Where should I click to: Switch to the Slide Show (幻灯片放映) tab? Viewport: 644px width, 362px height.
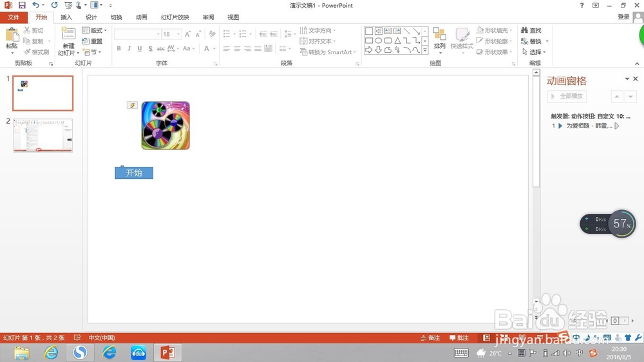[x=175, y=17]
